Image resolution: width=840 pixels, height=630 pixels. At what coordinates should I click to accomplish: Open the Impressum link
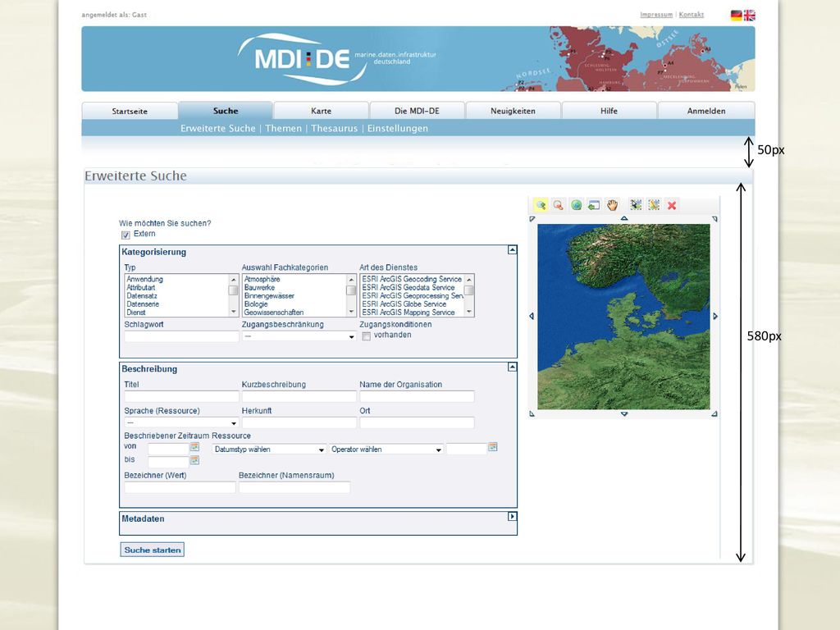[656, 15]
